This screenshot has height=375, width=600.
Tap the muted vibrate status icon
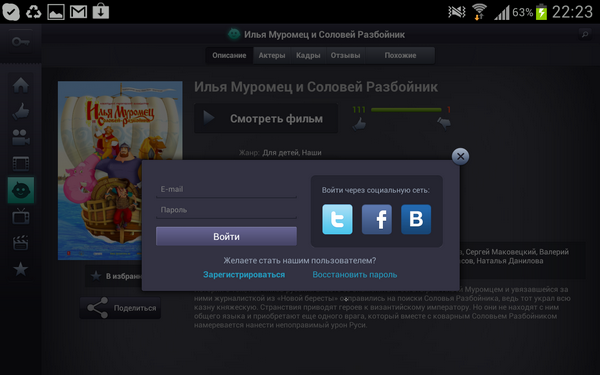457,12
